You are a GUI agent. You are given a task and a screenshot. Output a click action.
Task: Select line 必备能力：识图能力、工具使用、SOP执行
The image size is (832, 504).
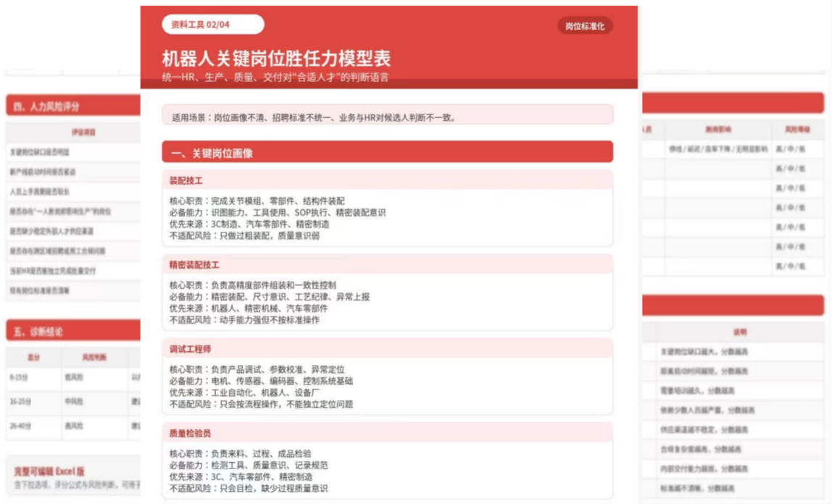pos(277,212)
